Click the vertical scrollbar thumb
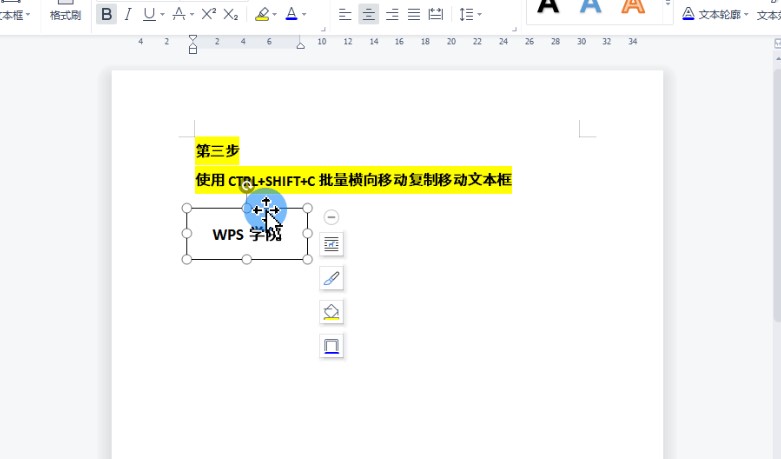The height and width of the screenshot is (459, 781). [x=777, y=194]
